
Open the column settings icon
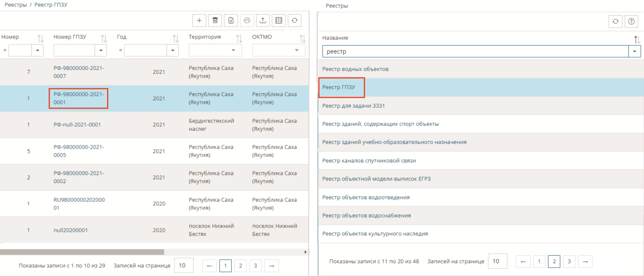point(279,21)
